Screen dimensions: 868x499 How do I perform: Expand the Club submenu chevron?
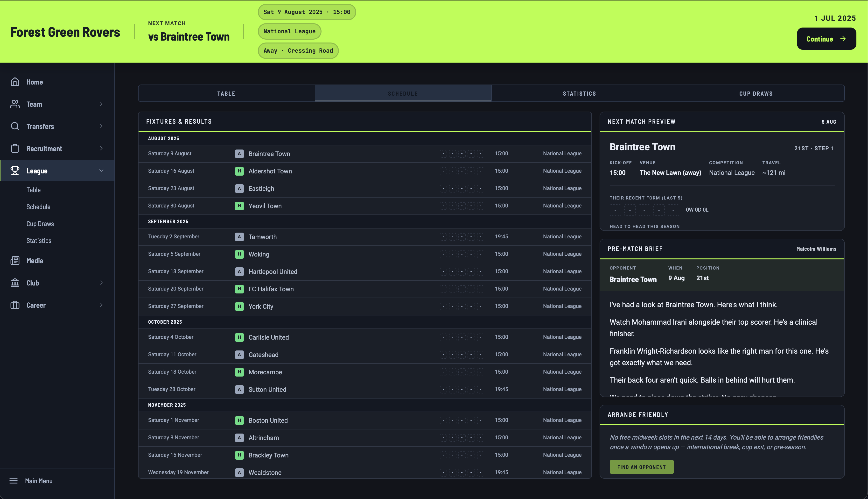[x=101, y=283]
